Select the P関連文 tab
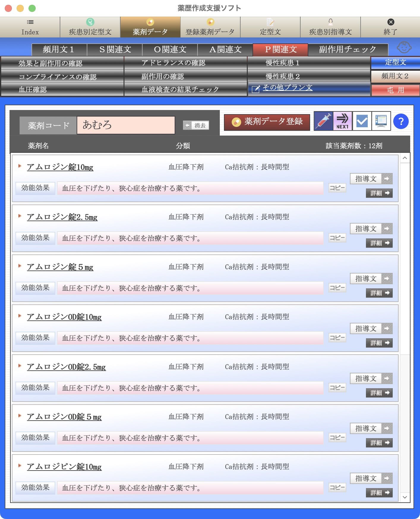The height and width of the screenshot is (519, 420). 280,49
